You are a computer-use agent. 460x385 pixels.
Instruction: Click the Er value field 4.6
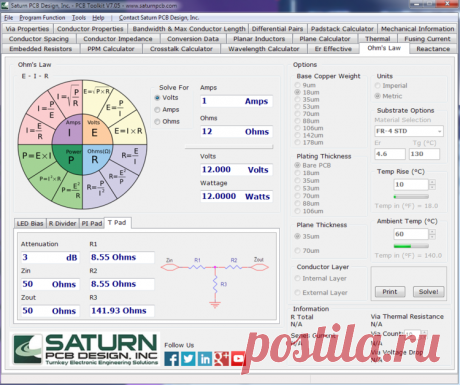(x=390, y=154)
